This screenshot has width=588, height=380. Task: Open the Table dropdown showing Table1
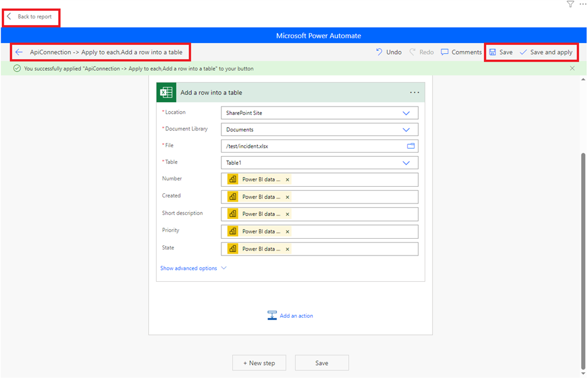tap(406, 163)
